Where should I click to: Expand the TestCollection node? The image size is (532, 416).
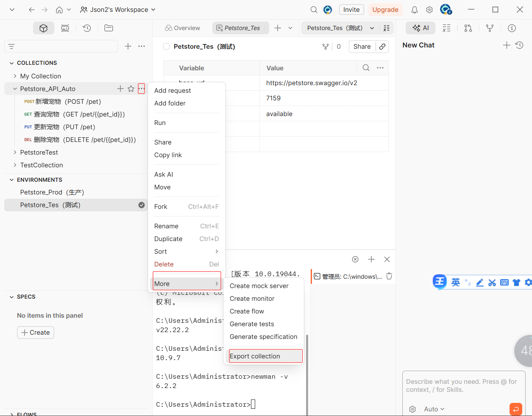15,165
